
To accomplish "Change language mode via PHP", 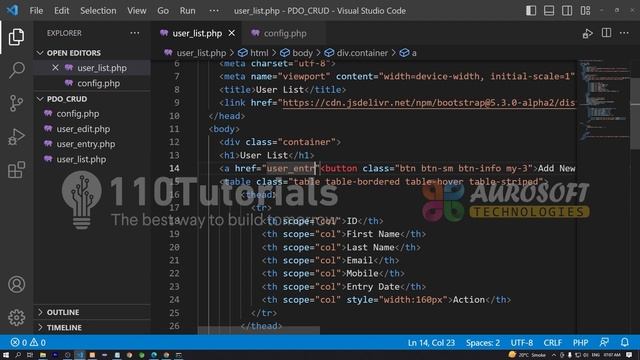I will 580,342.
